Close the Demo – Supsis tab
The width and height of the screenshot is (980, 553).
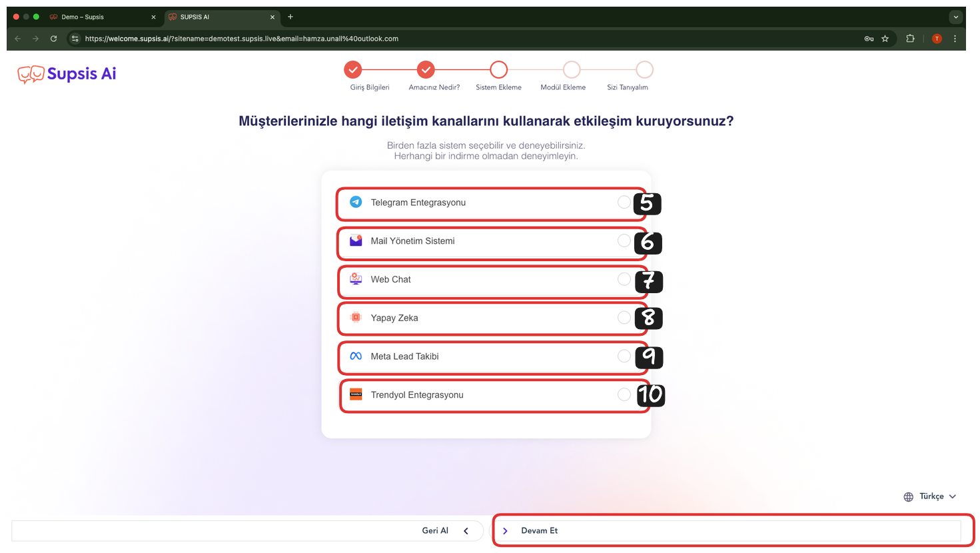click(x=153, y=17)
